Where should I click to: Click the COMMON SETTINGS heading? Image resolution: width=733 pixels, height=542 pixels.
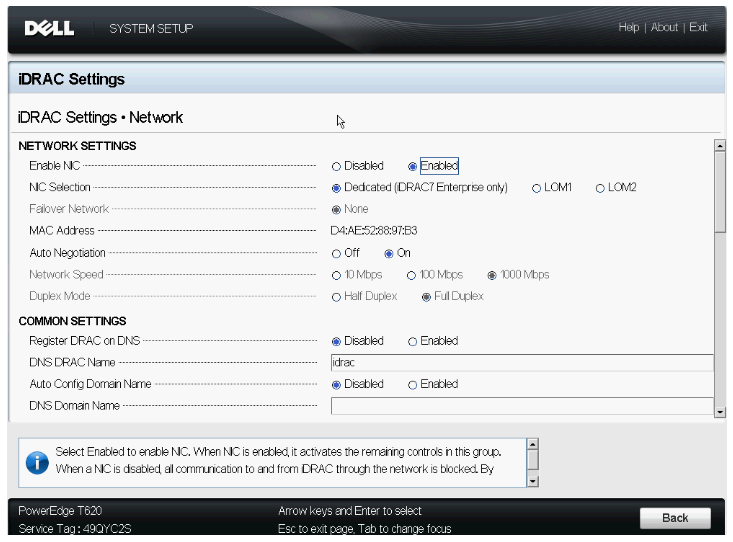[72, 321]
